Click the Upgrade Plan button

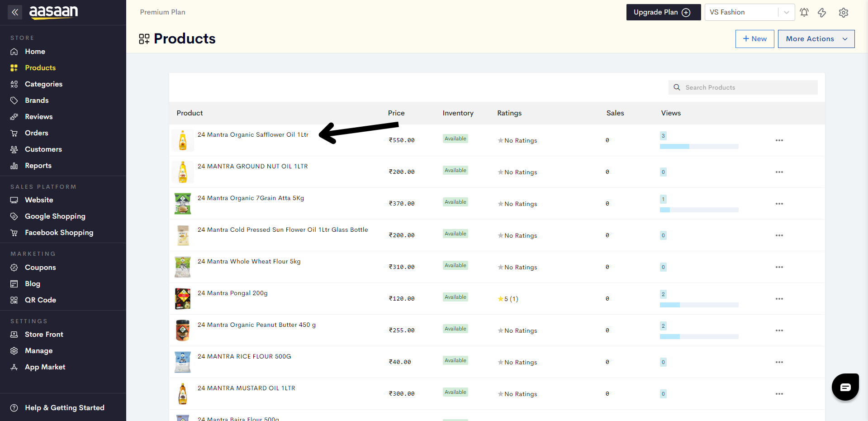pos(663,12)
